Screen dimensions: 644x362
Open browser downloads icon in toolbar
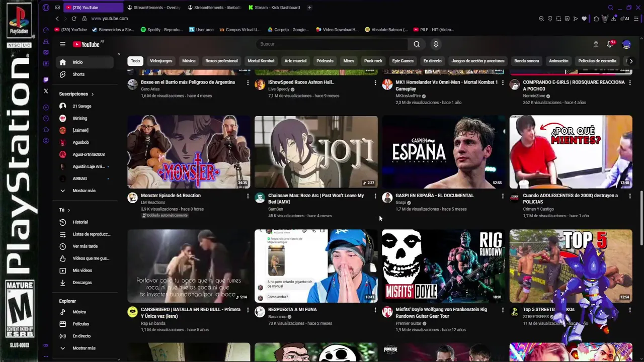(x=613, y=19)
